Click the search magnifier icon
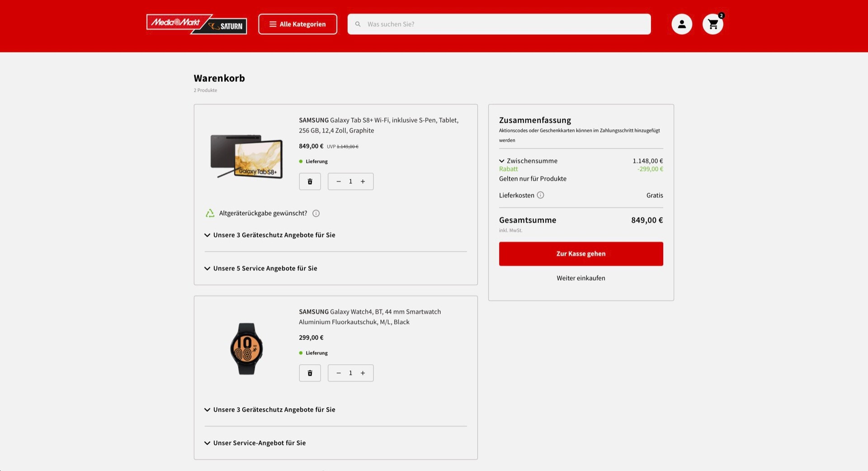Image resolution: width=868 pixels, height=471 pixels. click(358, 24)
